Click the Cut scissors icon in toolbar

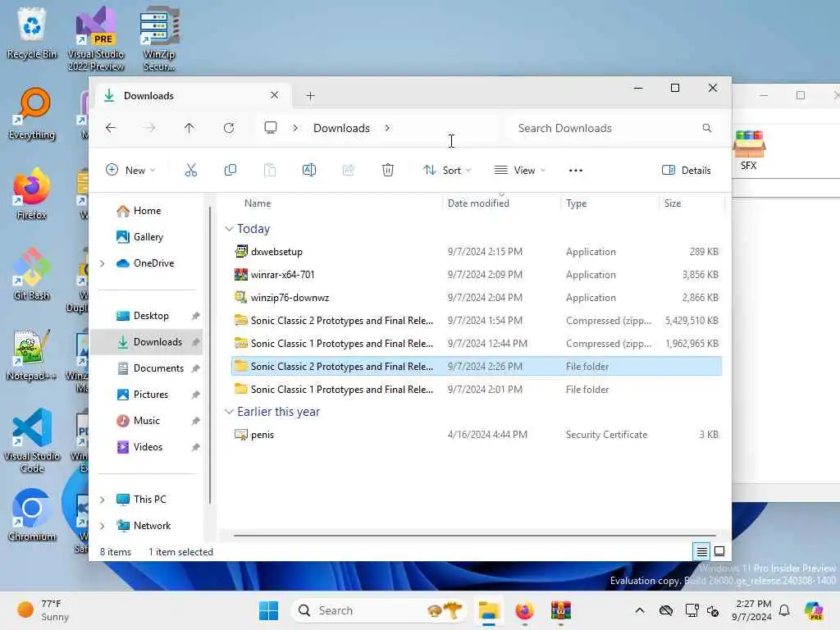[x=190, y=171]
